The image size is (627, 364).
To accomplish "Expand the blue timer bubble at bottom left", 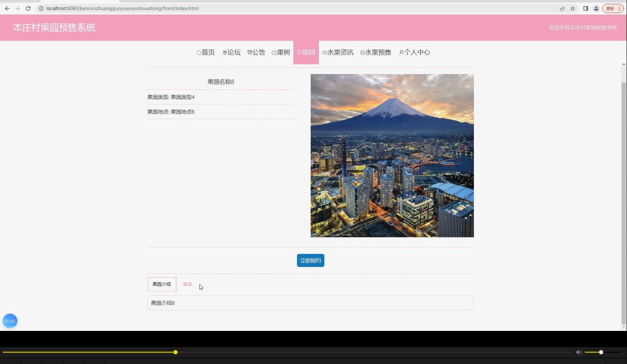I will pyautogui.click(x=10, y=321).
